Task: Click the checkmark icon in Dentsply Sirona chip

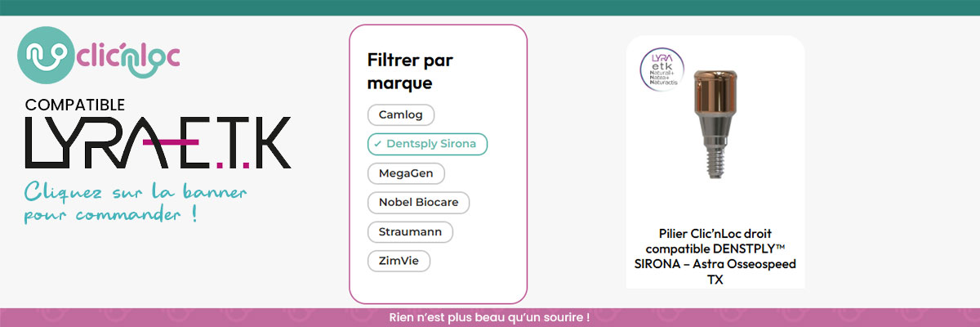Action: pos(378,144)
